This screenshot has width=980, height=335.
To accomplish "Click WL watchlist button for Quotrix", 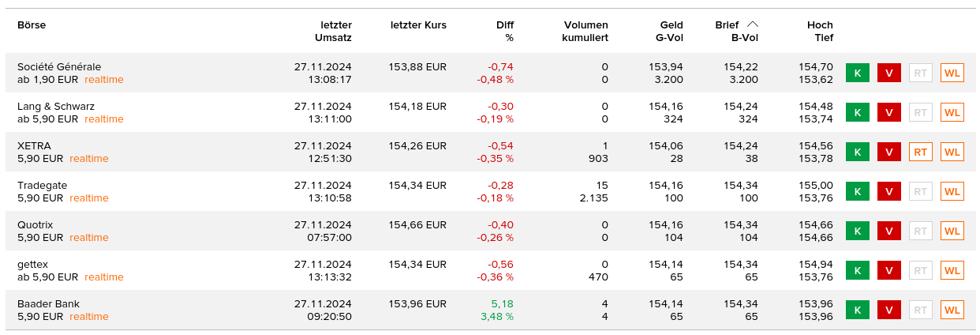I will pos(952,231).
